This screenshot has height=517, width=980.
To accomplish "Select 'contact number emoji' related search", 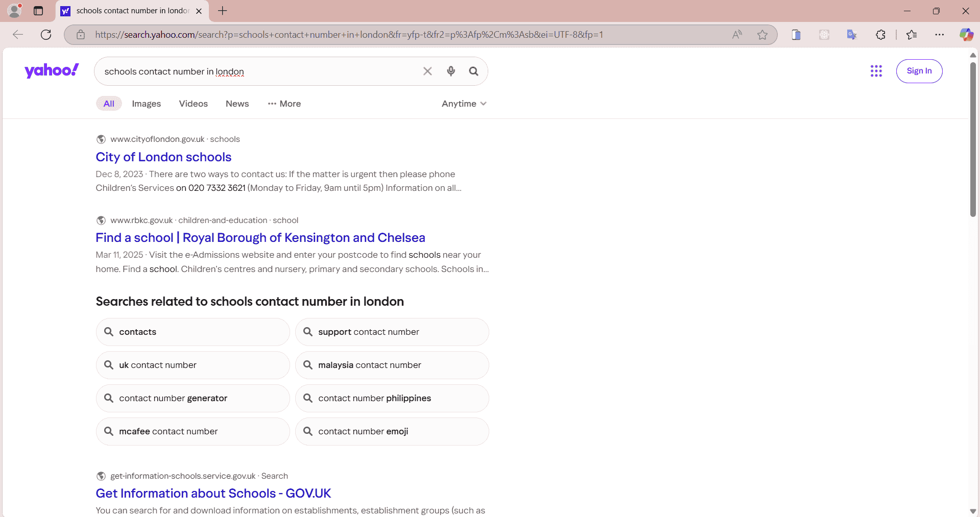I will (392, 431).
